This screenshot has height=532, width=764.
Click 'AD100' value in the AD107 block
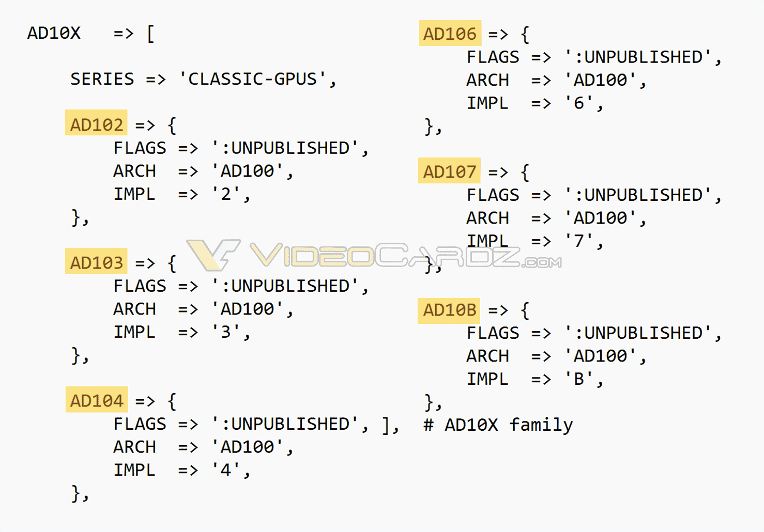601,218
